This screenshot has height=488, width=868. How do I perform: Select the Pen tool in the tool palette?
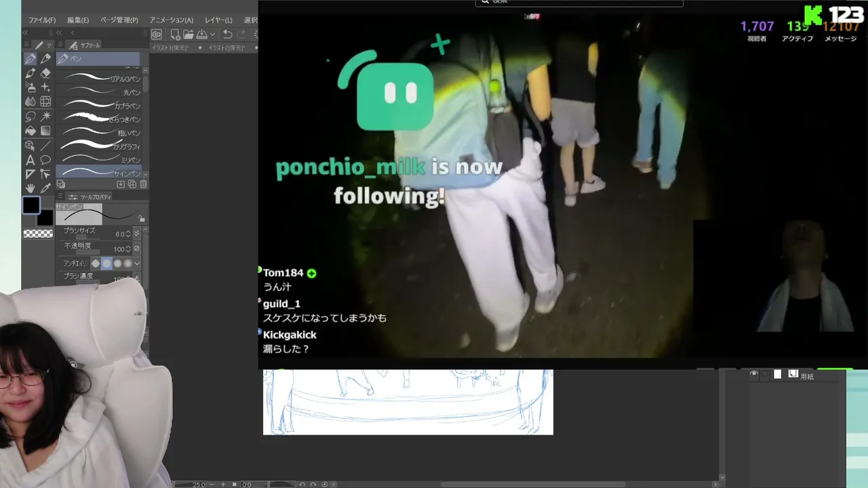[x=31, y=59]
